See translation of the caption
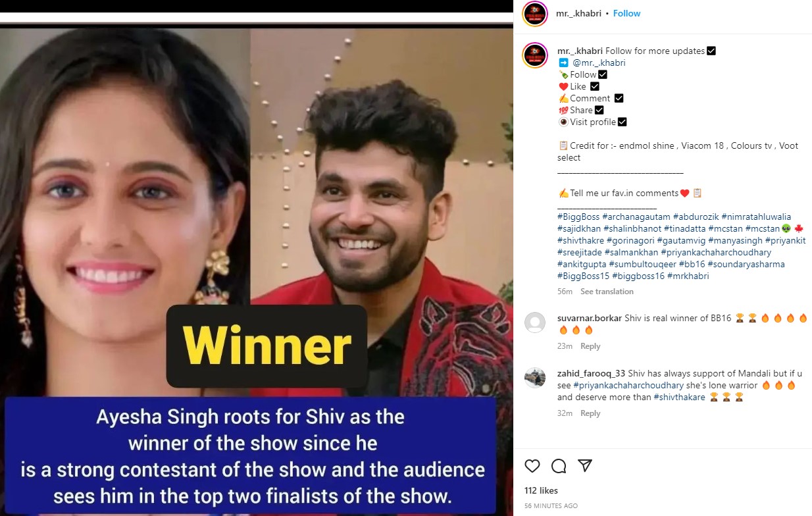The width and height of the screenshot is (812, 516). pyautogui.click(x=607, y=292)
